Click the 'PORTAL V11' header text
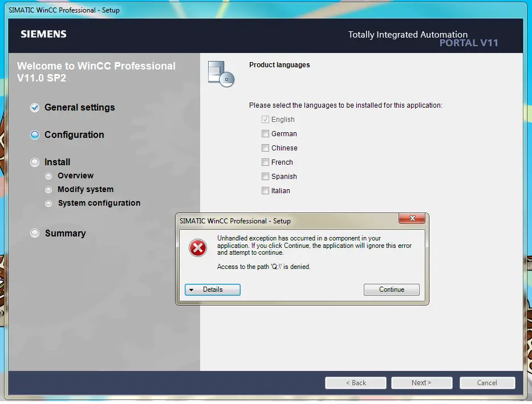The width and height of the screenshot is (532, 404). 469,43
